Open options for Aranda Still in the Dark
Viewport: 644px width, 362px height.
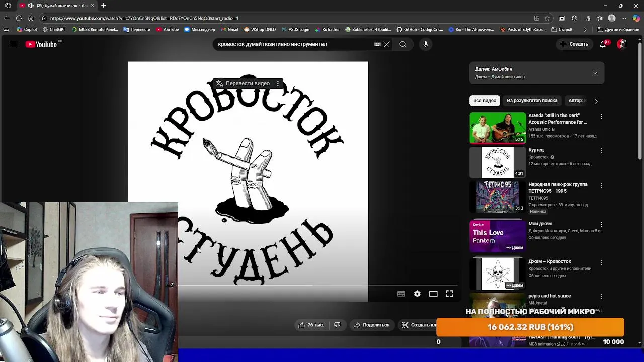click(x=602, y=117)
